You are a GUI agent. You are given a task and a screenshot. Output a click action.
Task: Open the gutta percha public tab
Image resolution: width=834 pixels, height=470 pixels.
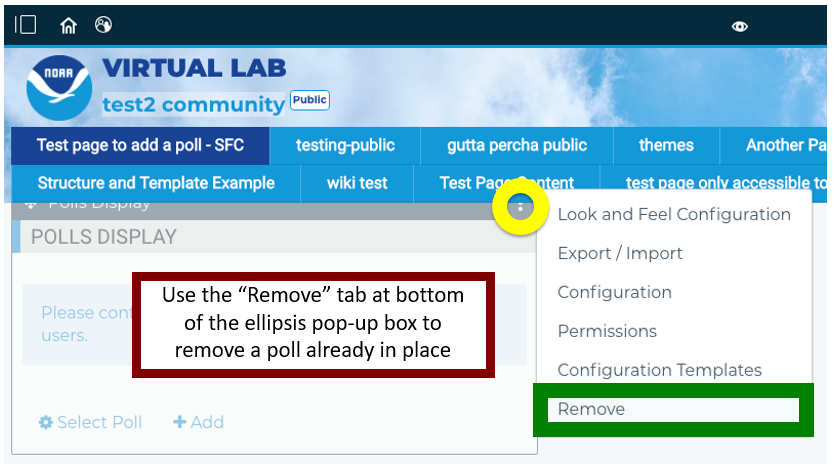coord(517,145)
